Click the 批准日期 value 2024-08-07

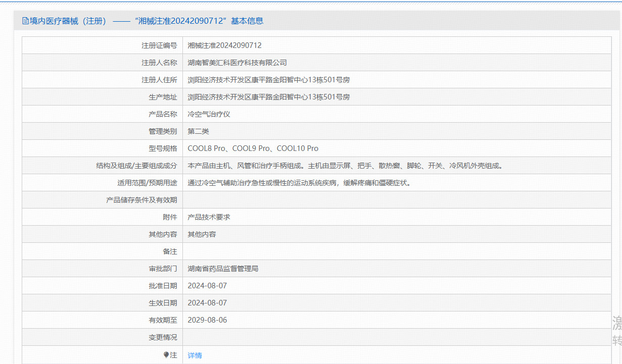[207, 286]
